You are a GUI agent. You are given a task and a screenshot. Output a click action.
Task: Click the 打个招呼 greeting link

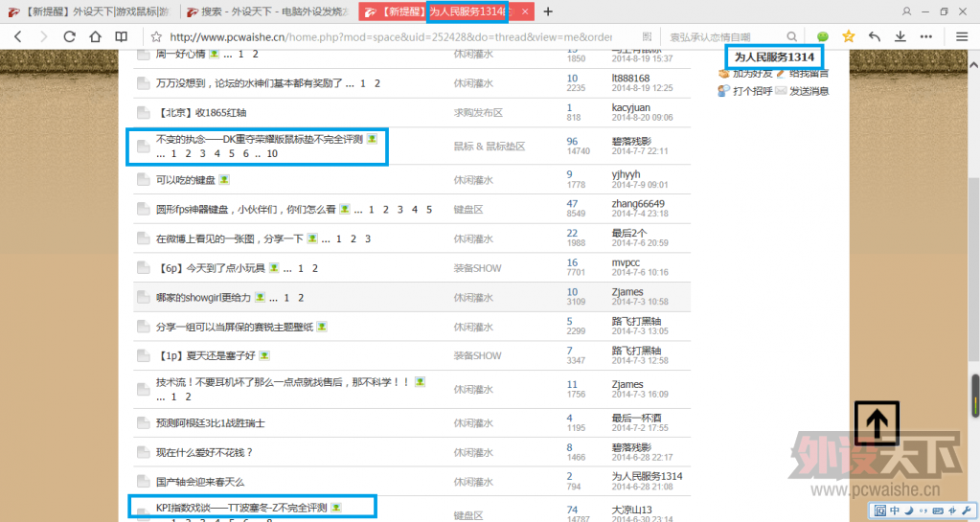click(753, 91)
